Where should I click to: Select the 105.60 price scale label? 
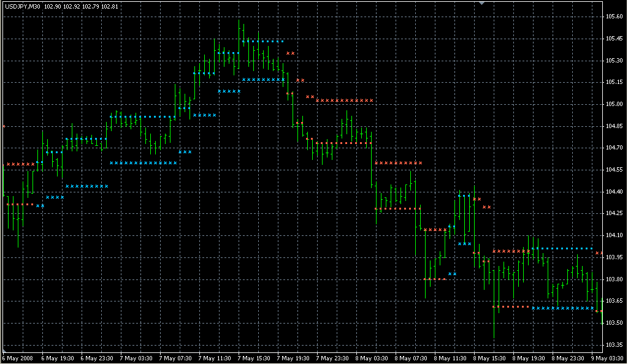click(614, 17)
